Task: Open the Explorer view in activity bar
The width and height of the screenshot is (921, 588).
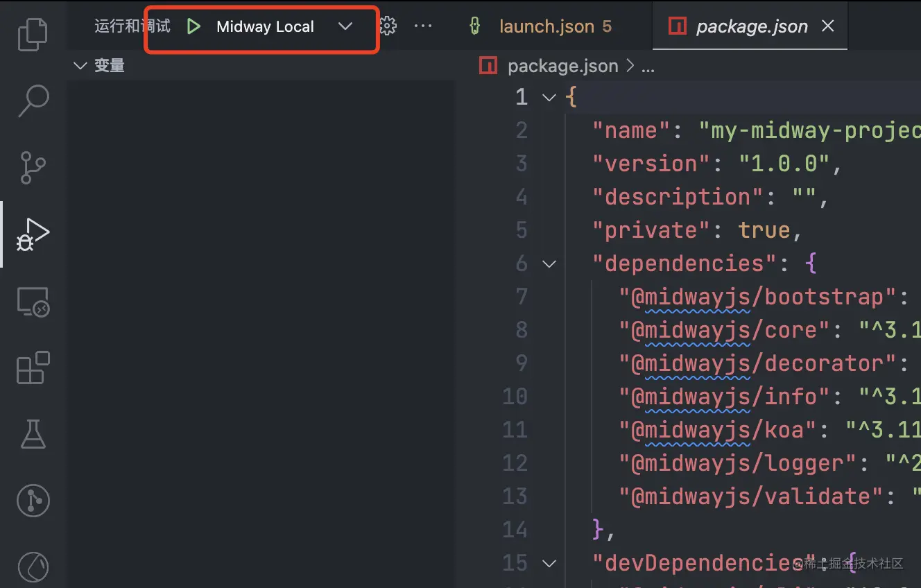Action: point(33,35)
